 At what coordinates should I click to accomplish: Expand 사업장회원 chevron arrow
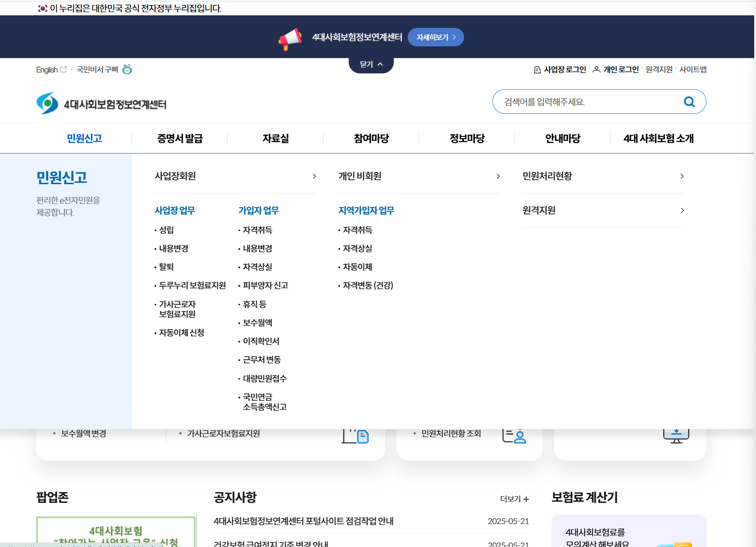tap(314, 176)
